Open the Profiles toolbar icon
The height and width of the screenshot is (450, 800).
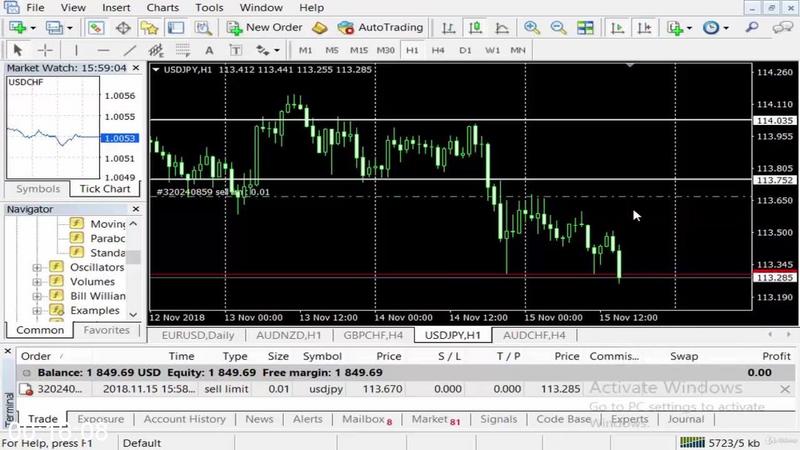(x=54, y=28)
